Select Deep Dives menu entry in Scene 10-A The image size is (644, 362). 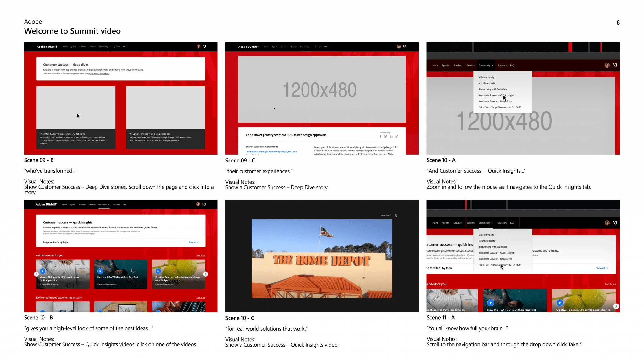tap(496, 101)
